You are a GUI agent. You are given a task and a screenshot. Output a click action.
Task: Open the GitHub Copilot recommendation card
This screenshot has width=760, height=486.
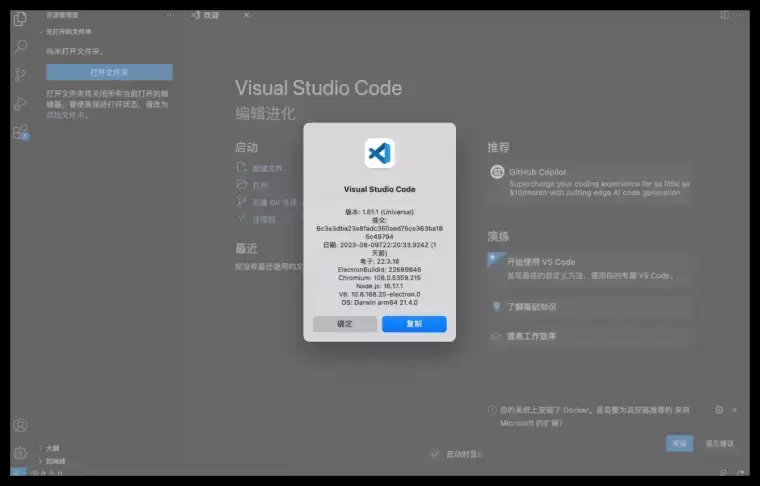pos(590,182)
